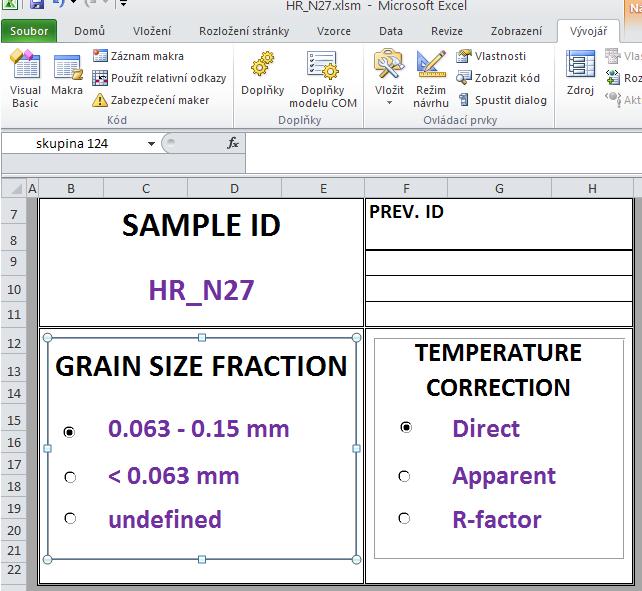
Task: Select the 0.063 - 0.15 mm option
Action: pyautogui.click(x=70, y=432)
